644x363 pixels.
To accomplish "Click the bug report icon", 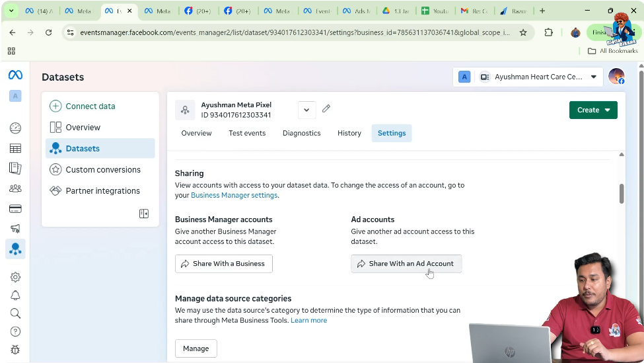I will pyautogui.click(x=15, y=349).
